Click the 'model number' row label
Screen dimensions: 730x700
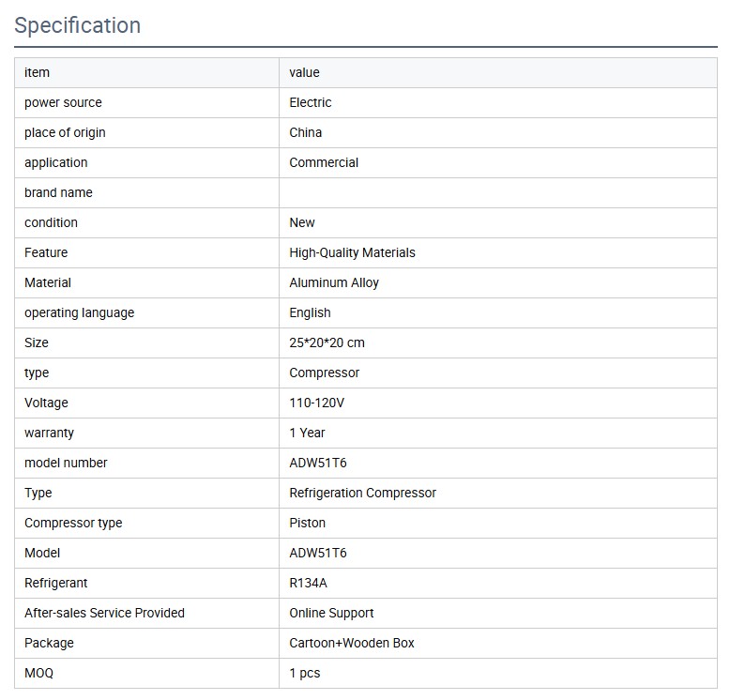click(x=66, y=463)
